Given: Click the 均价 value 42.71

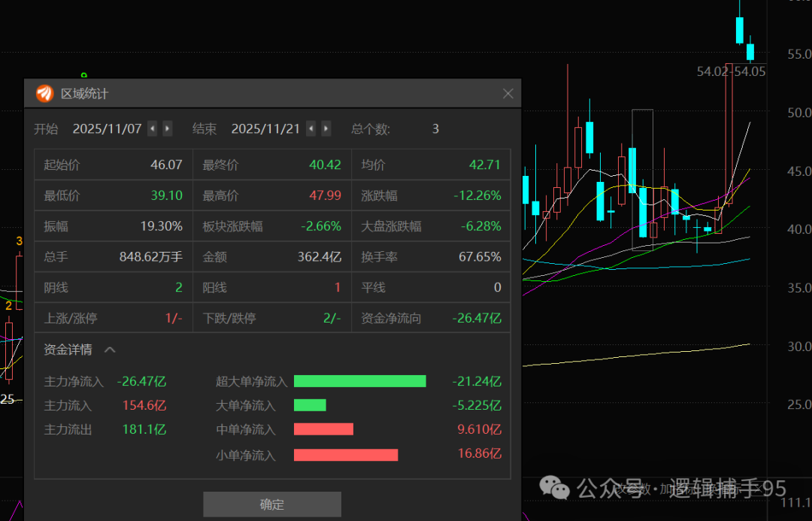Looking at the screenshot, I should coord(485,165).
